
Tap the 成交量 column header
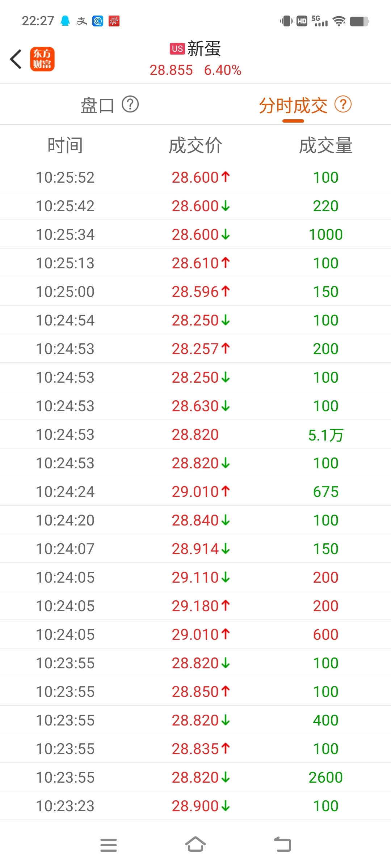(x=326, y=145)
